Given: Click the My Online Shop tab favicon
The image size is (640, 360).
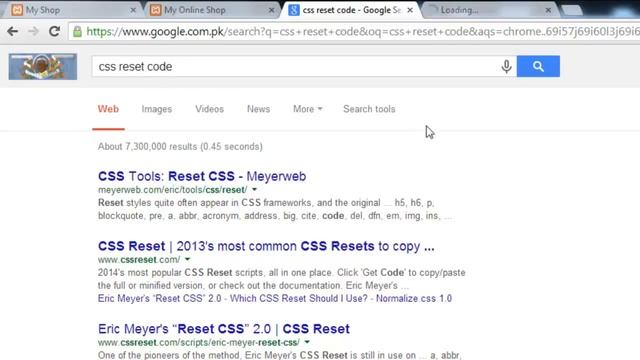Looking at the screenshot, I should (x=156, y=10).
